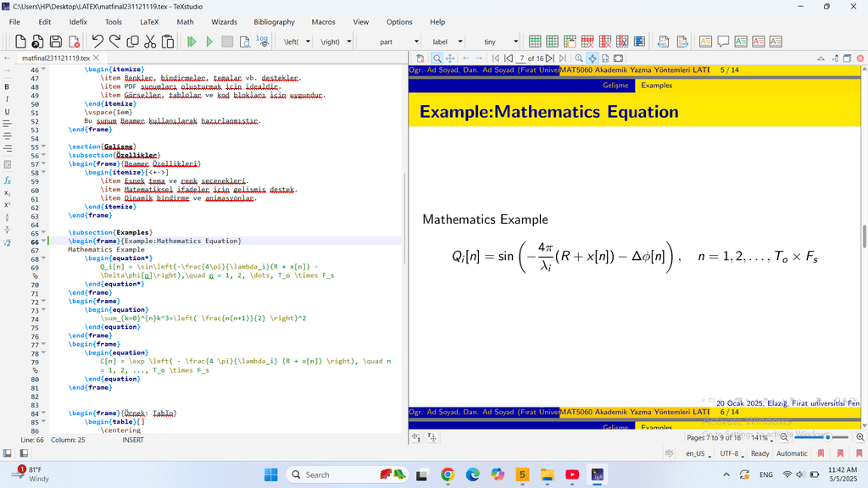Align table columns blue grid icon

(639, 42)
